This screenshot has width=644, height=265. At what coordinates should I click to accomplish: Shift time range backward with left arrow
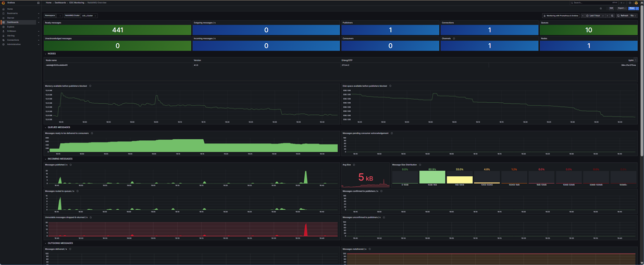click(583, 16)
